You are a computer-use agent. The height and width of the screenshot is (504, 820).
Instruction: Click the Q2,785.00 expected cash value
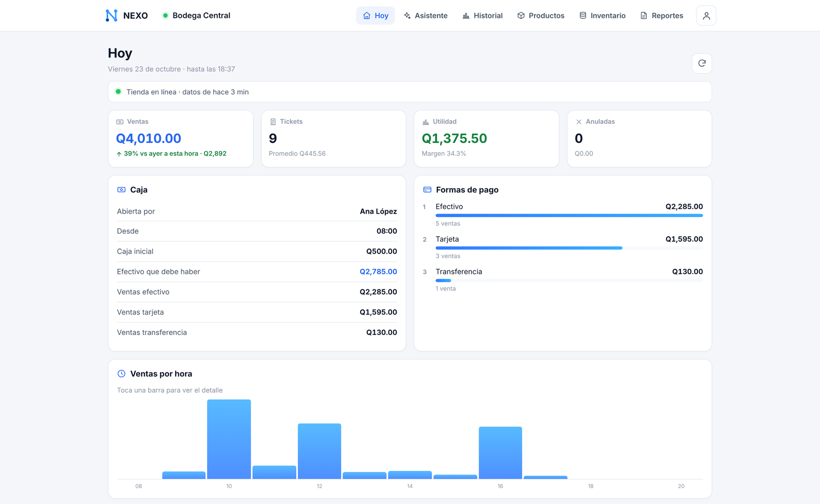[x=378, y=271]
